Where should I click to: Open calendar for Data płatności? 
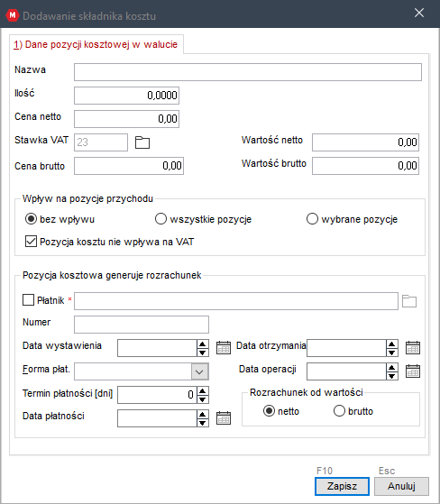click(224, 418)
